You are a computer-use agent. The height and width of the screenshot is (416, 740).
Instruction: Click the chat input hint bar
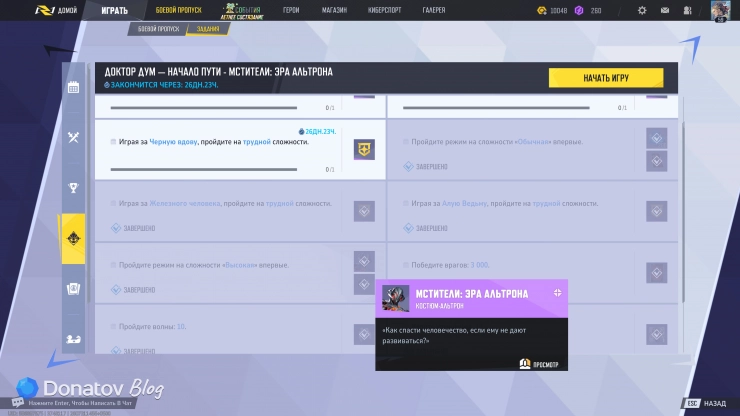pyautogui.click(x=80, y=403)
